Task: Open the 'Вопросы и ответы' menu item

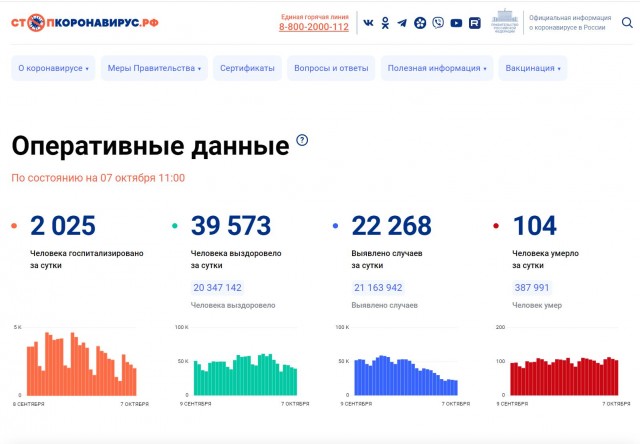Action: pos(331,68)
